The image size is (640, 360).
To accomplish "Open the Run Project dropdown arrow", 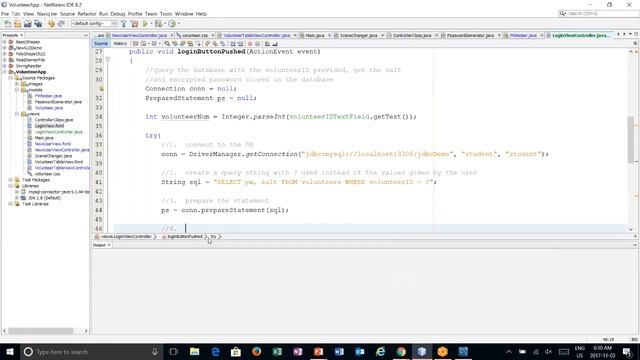I will tap(151, 24).
